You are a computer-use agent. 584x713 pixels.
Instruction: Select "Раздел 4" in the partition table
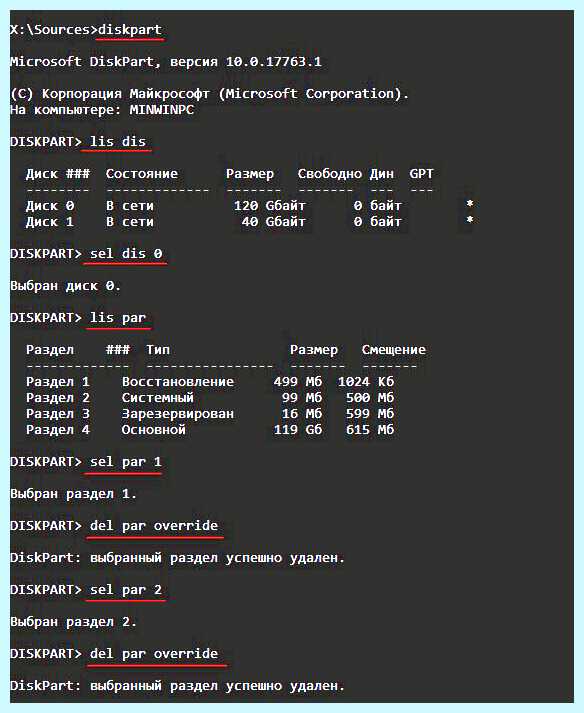coord(58,429)
